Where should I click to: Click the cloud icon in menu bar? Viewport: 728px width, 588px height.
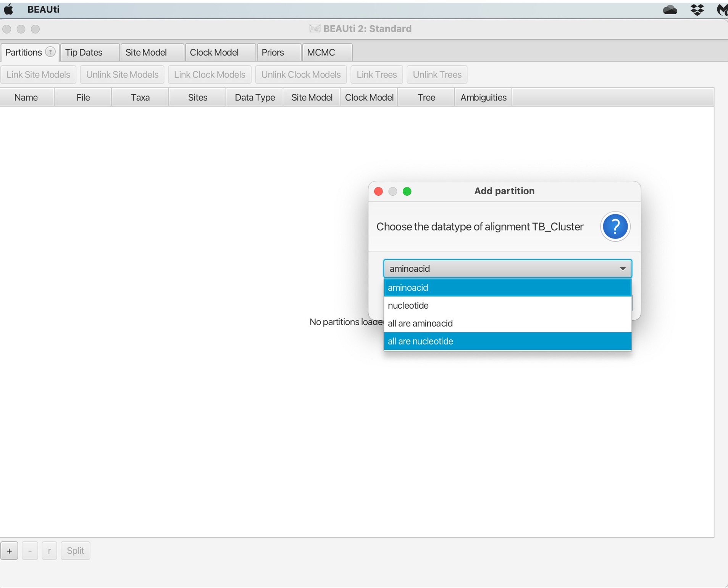[670, 10]
